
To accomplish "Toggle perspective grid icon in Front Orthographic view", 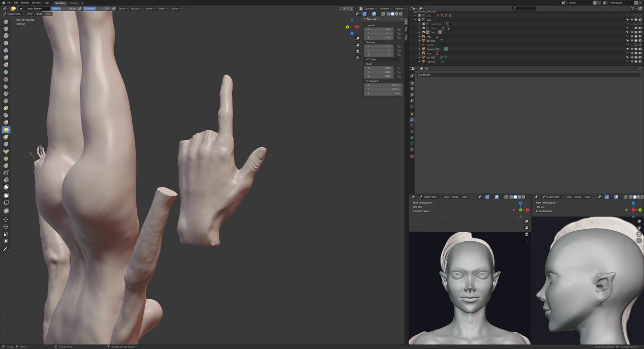I will click(x=526, y=241).
